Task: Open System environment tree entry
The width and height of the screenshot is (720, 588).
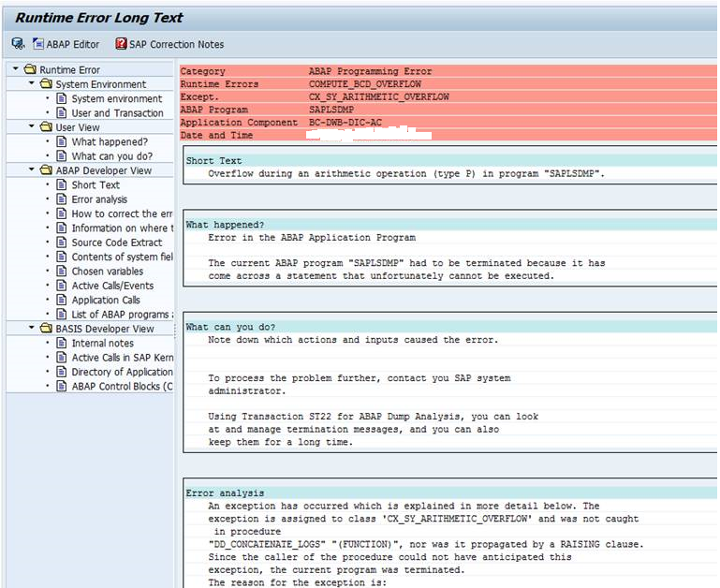Action: tap(117, 98)
